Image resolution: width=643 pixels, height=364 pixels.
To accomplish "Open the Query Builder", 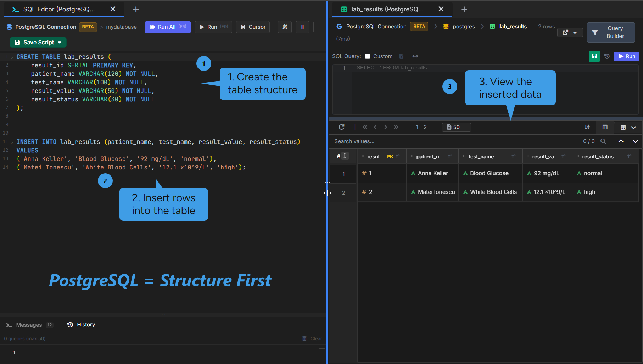I will click(611, 32).
